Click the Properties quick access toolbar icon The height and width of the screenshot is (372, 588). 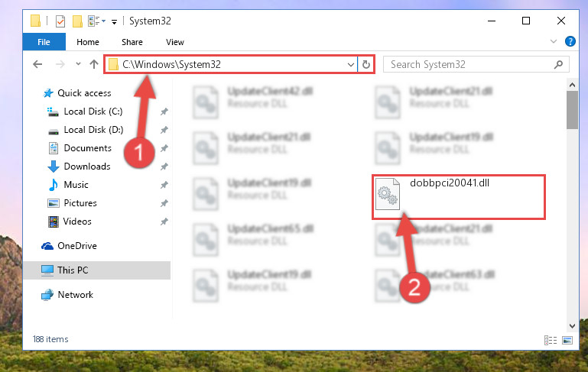pos(60,21)
